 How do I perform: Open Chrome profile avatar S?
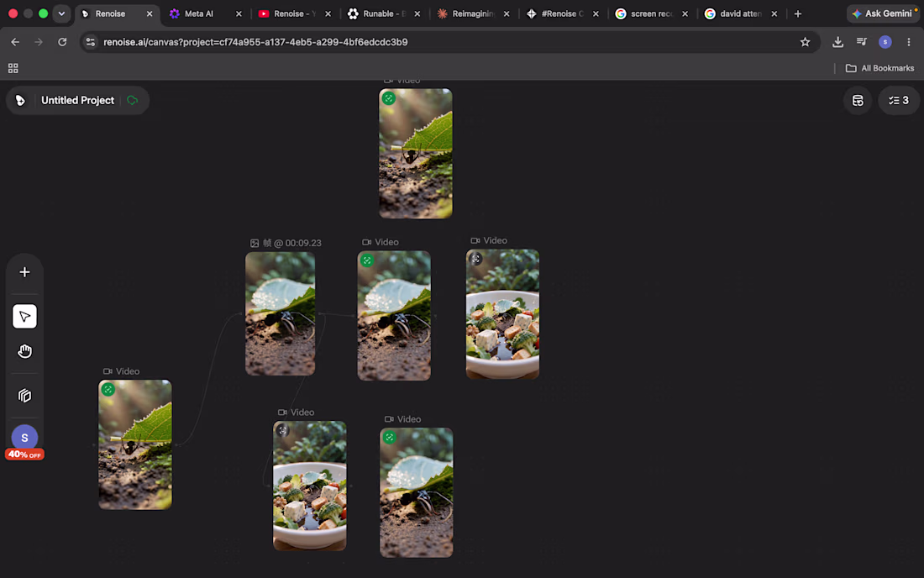[885, 42]
